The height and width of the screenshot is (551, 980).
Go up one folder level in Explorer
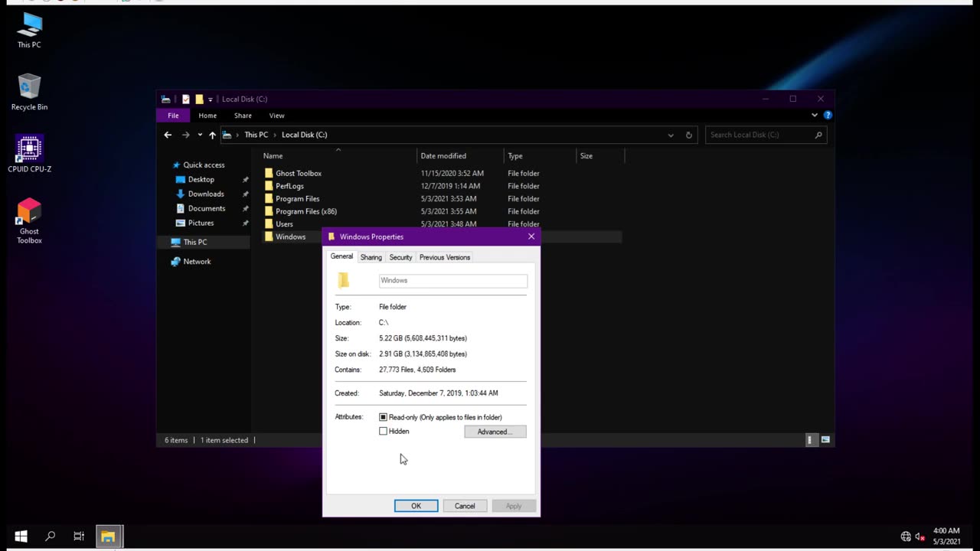coord(212,135)
